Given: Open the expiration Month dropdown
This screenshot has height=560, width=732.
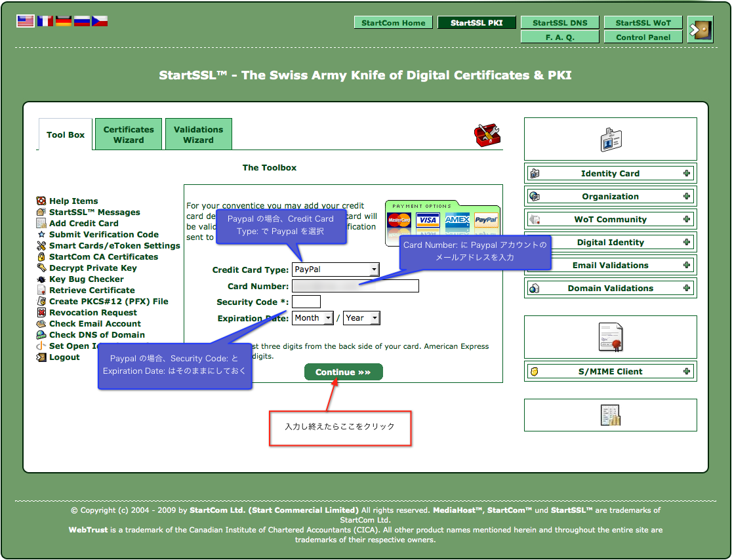Looking at the screenshot, I should tap(312, 318).
